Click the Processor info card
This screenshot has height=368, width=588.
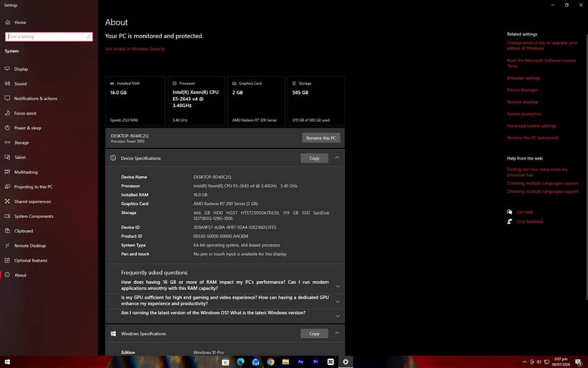pos(197,101)
